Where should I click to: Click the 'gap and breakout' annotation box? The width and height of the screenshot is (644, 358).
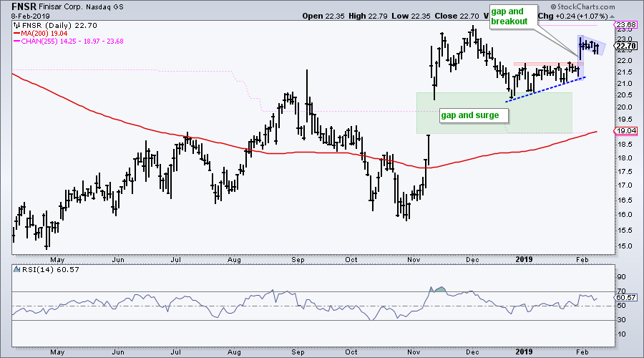513,17
